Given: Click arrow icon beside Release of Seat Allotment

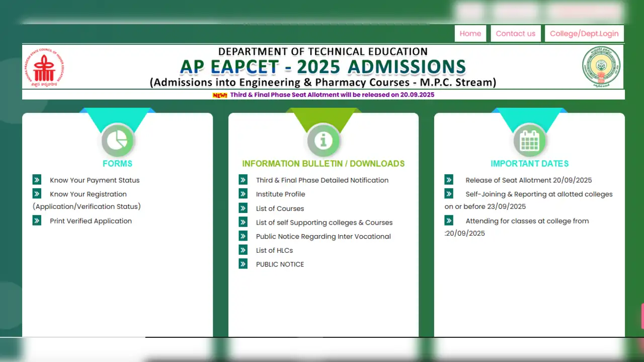Looking at the screenshot, I should (x=449, y=180).
